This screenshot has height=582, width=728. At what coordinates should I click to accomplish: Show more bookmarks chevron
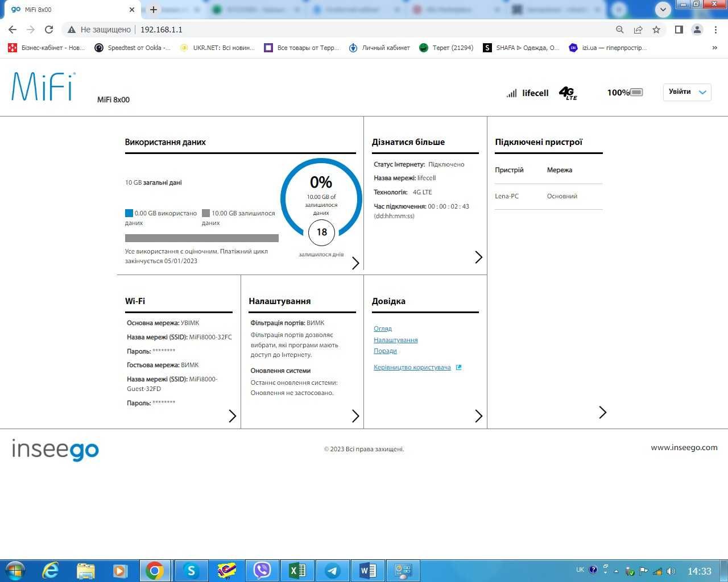click(715, 48)
